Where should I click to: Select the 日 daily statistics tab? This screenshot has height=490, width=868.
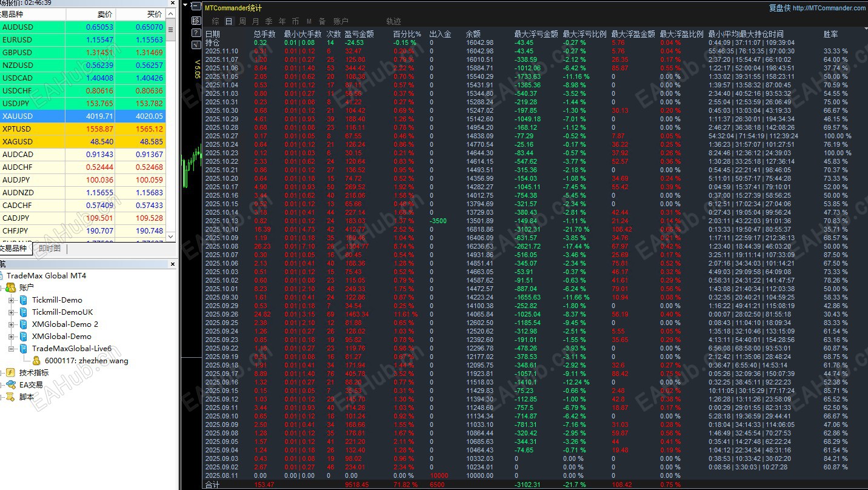[x=229, y=21]
